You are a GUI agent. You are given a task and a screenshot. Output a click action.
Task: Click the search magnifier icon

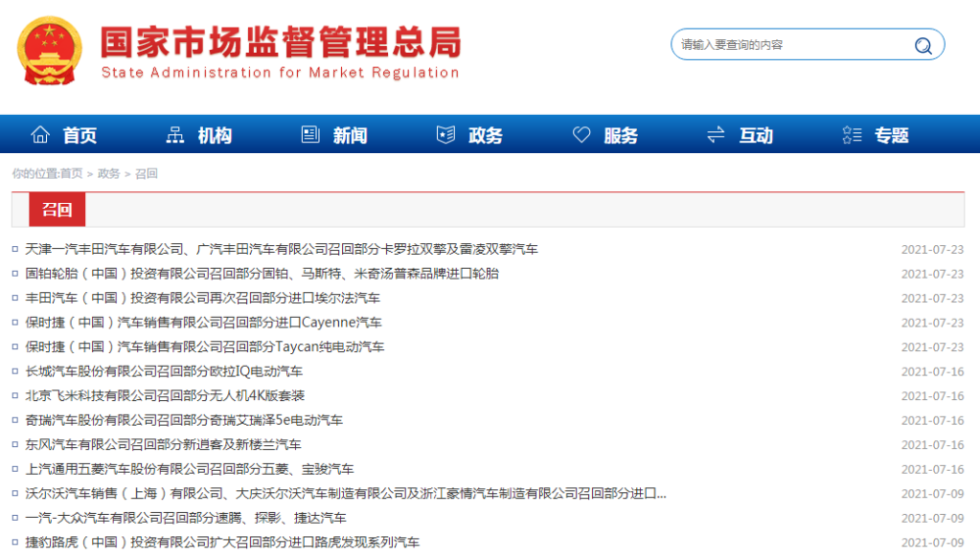pyautogui.click(x=923, y=45)
